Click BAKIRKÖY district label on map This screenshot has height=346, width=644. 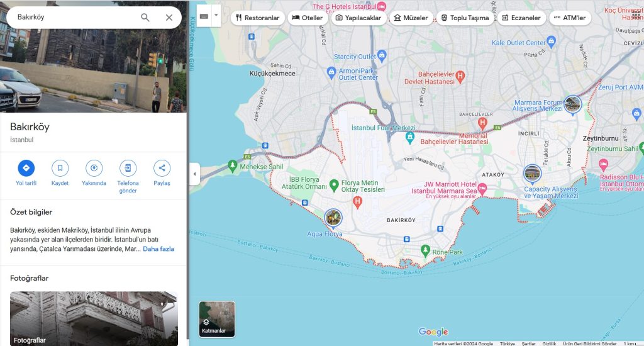coord(401,220)
